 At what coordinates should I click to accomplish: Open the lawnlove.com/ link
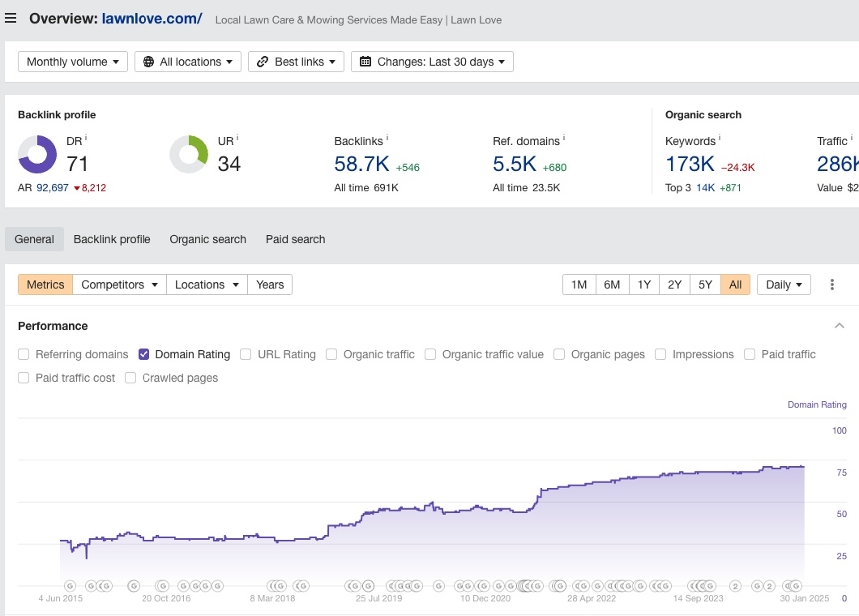[x=152, y=19]
